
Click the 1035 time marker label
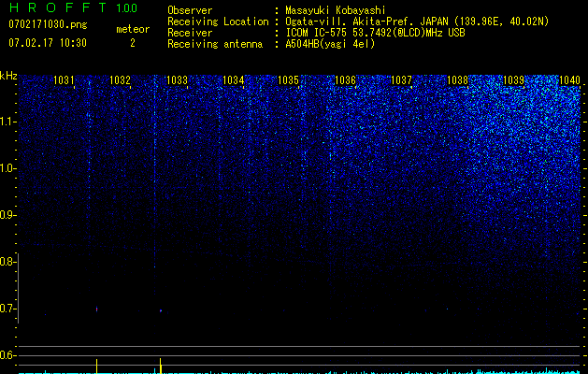288,80
